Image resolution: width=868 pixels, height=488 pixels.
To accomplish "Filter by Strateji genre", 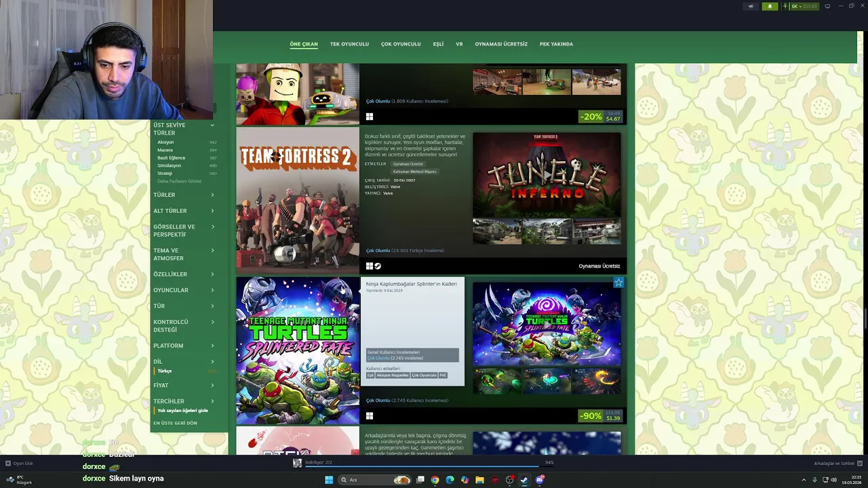I will point(165,174).
